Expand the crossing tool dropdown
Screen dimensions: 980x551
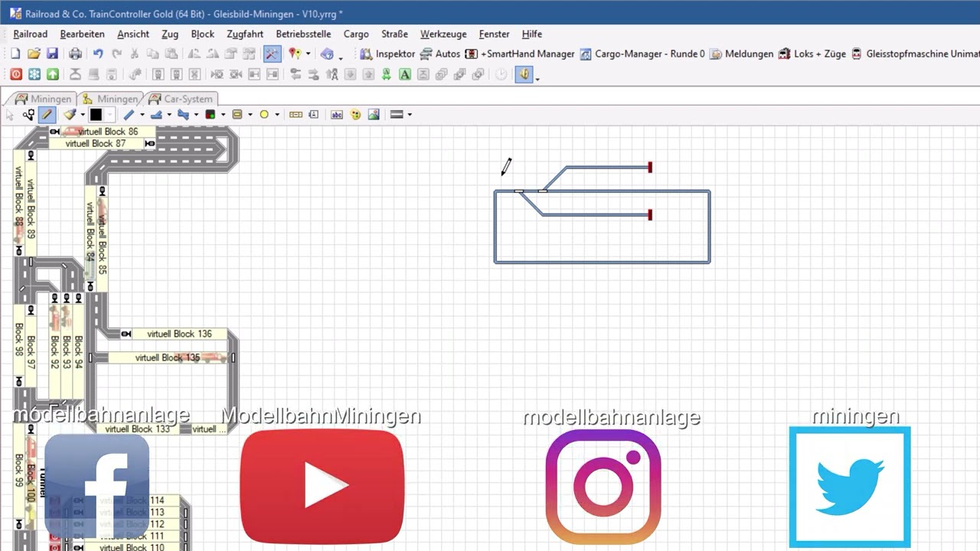tap(196, 115)
